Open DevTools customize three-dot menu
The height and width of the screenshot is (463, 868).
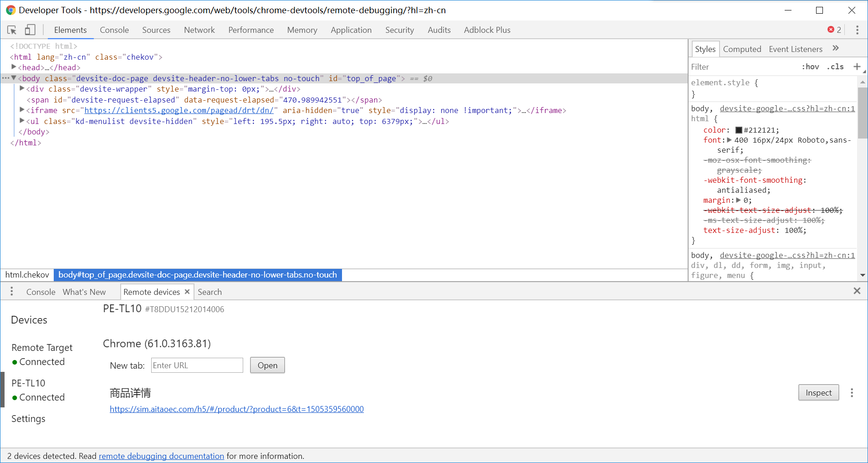(857, 30)
